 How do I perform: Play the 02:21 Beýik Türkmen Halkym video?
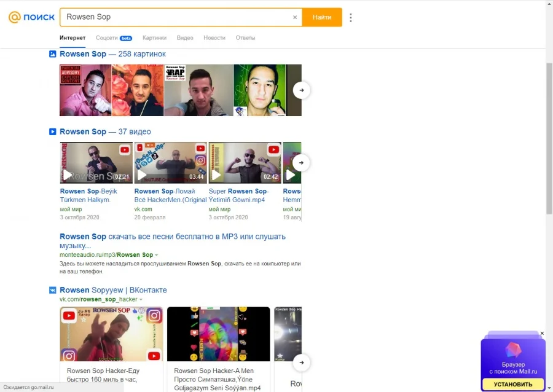(x=96, y=163)
